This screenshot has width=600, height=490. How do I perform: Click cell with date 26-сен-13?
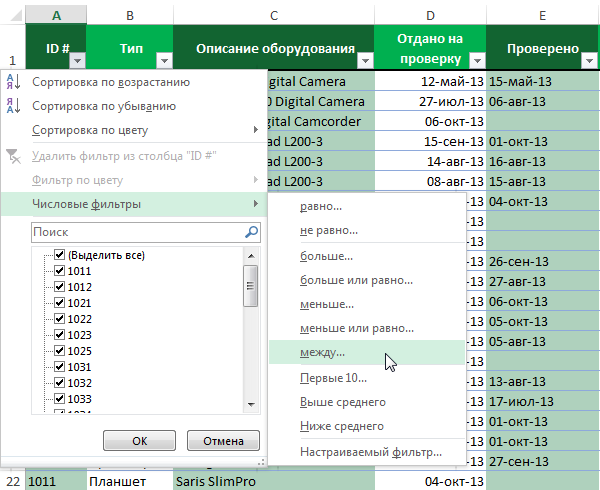click(543, 261)
